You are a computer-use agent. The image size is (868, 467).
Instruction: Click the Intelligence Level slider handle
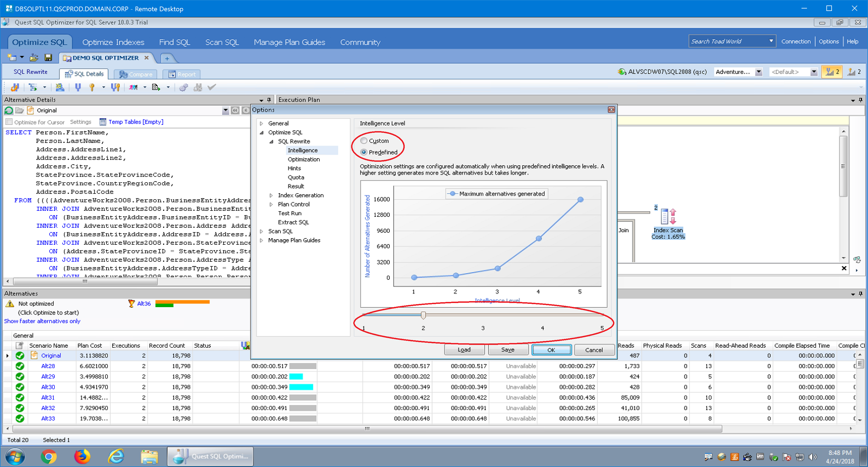click(x=423, y=315)
